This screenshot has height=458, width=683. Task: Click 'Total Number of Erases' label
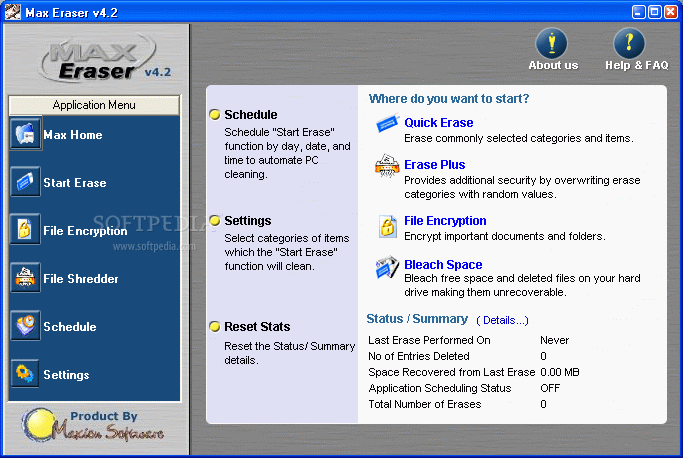click(425, 404)
